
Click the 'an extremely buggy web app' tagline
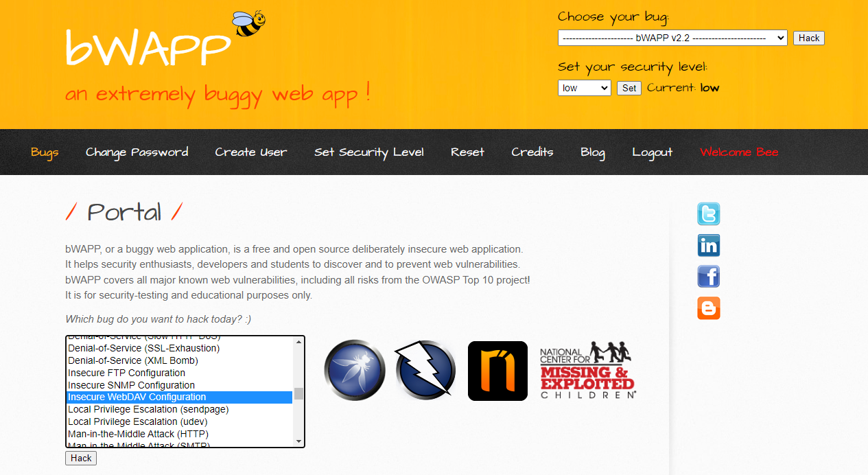(x=218, y=94)
